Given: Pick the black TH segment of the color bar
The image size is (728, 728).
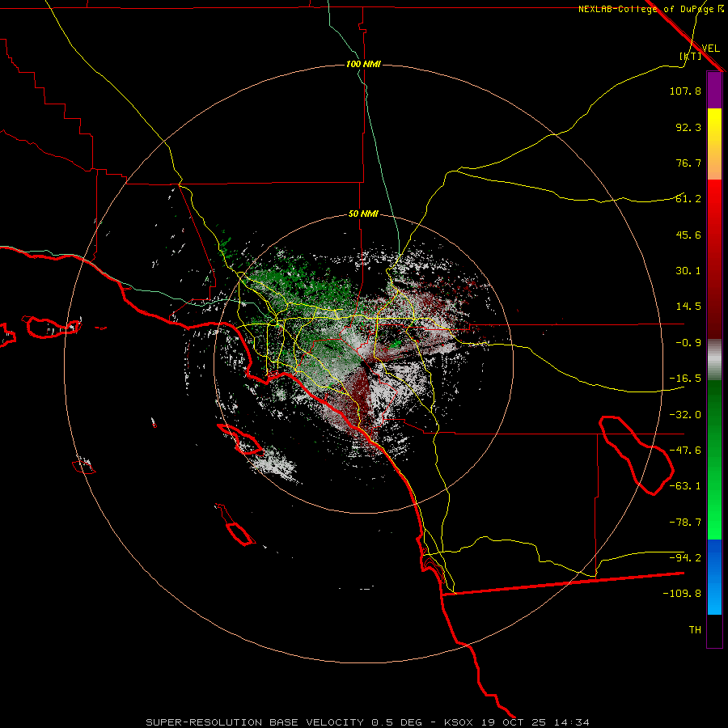Looking at the screenshot, I should coord(714,630).
